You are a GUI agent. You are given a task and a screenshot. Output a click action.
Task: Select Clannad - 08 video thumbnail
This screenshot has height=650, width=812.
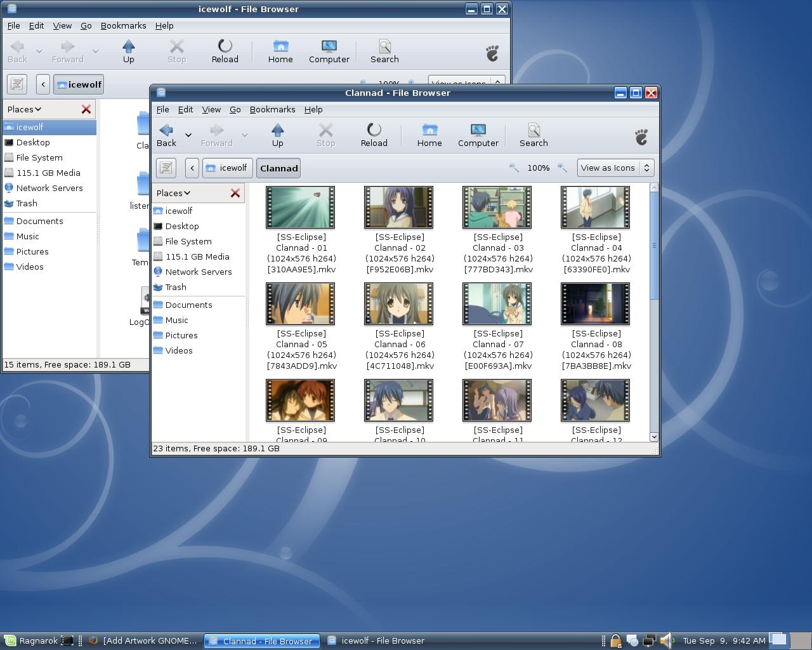pos(595,303)
